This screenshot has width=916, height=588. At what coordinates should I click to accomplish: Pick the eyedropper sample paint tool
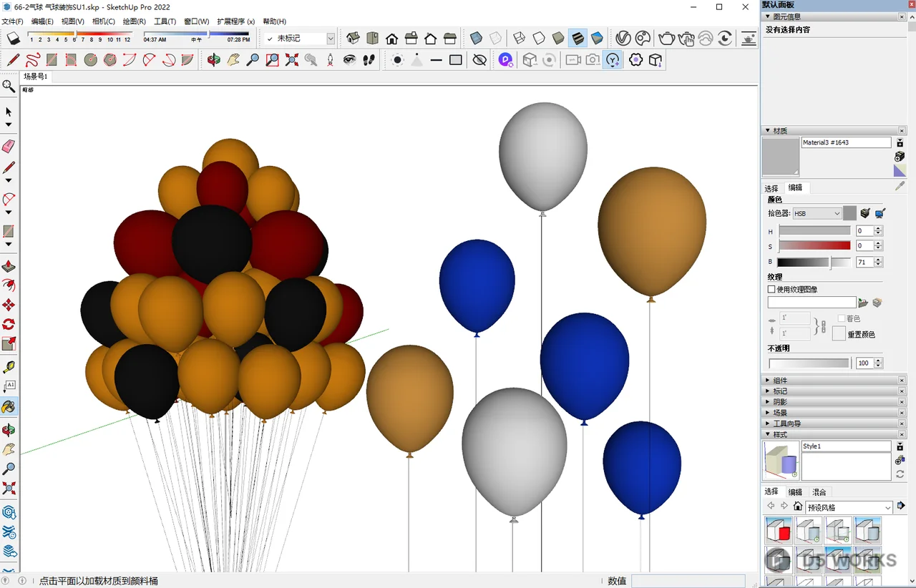click(900, 186)
